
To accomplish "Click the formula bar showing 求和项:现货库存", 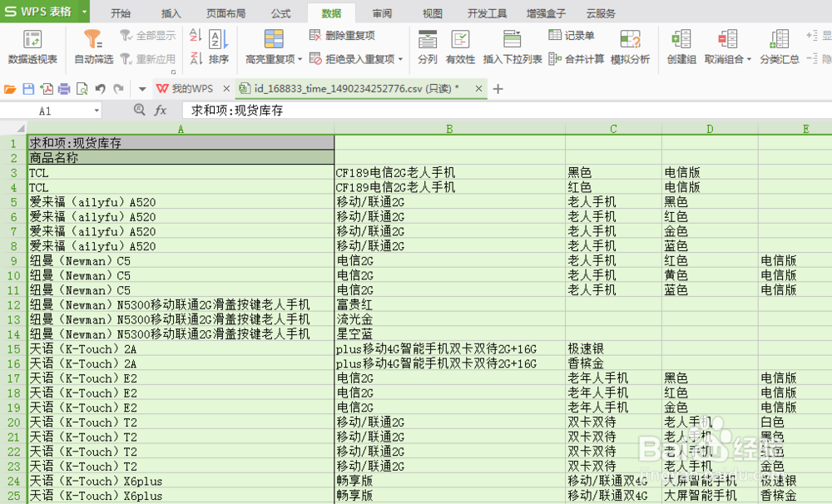I will click(507, 111).
